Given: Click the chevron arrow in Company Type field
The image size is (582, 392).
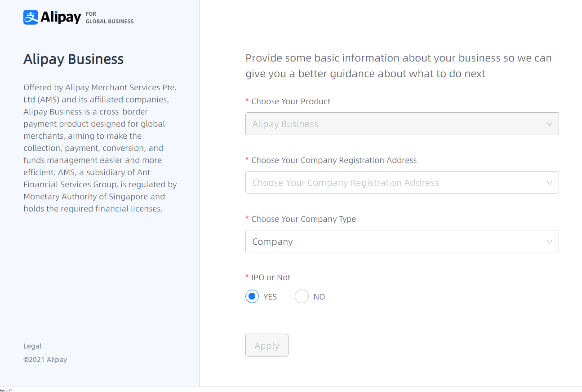Looking at the screenshot, I should (549, 242).
